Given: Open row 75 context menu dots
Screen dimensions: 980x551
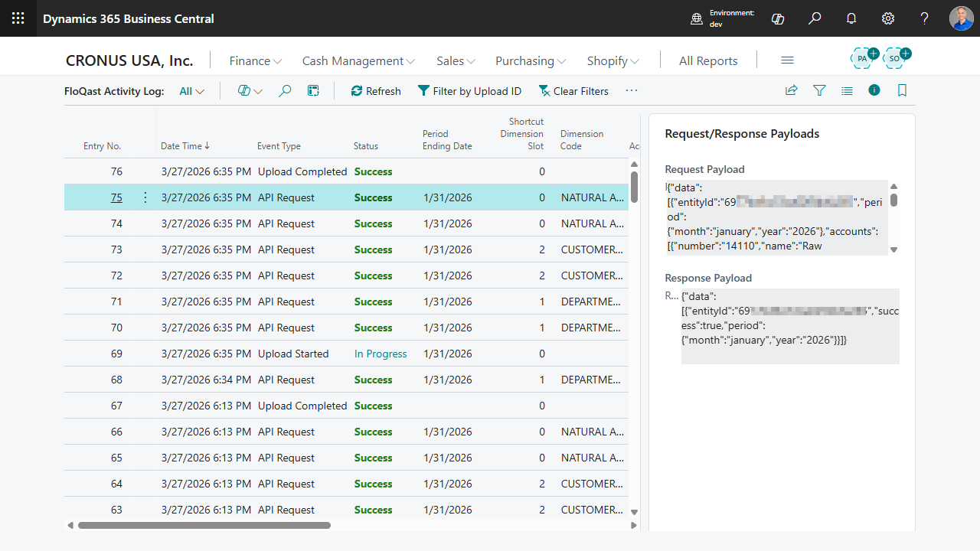Looking at the screenshot, I should click(x=145, y=197).
